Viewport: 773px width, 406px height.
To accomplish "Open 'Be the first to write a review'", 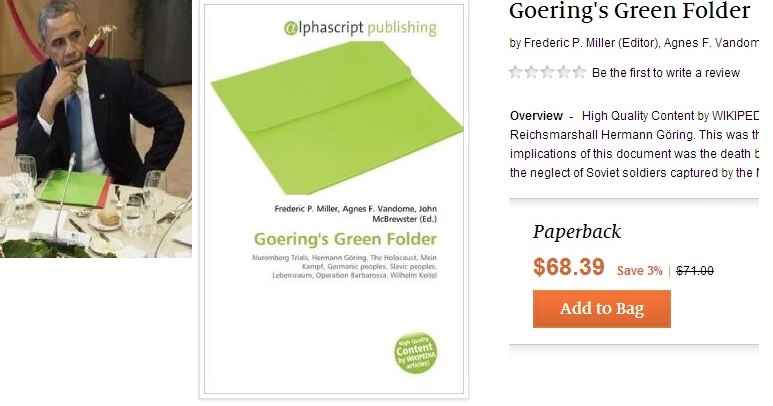I will tap(666, 73).
